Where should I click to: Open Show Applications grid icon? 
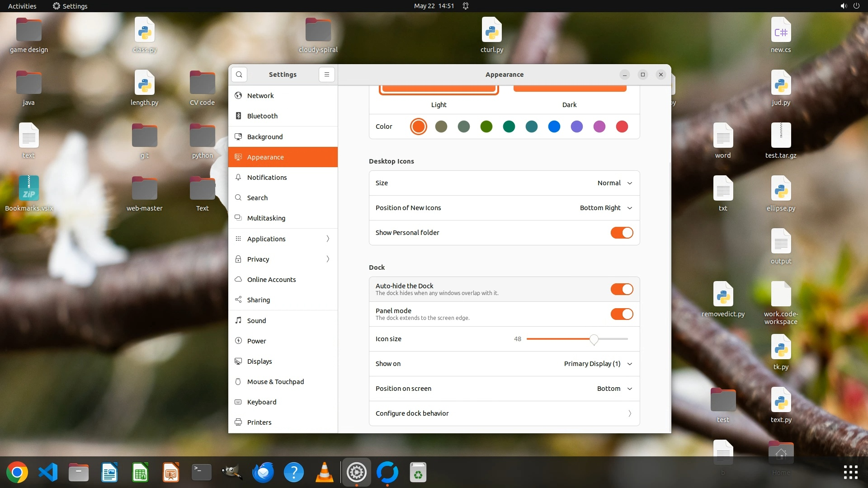850,472
